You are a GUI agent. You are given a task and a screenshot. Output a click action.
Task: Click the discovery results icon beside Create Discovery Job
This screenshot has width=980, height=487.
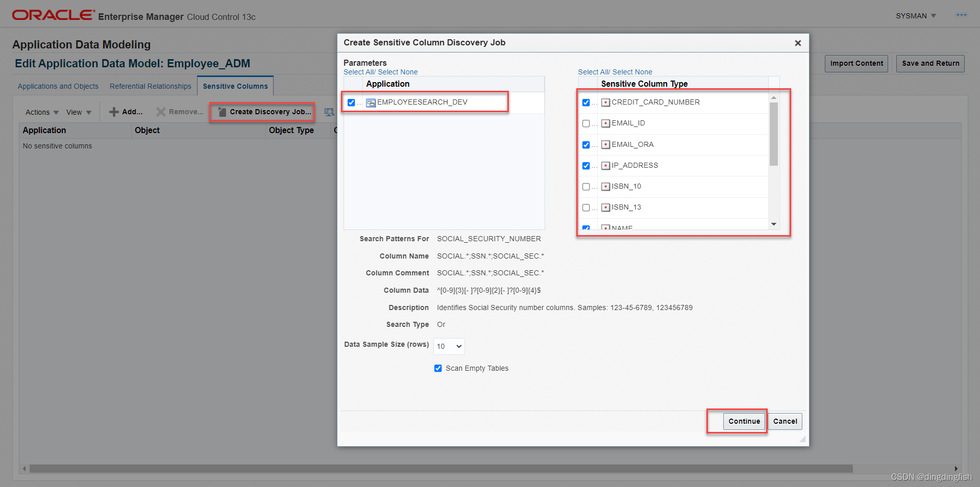(329, 112)
